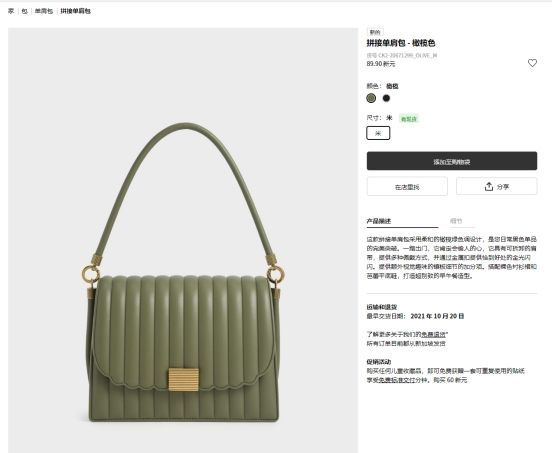Viewport: 553px width, 453px height.
Task: Click the 新的 new tag label
Action: (x=375, y=32)
